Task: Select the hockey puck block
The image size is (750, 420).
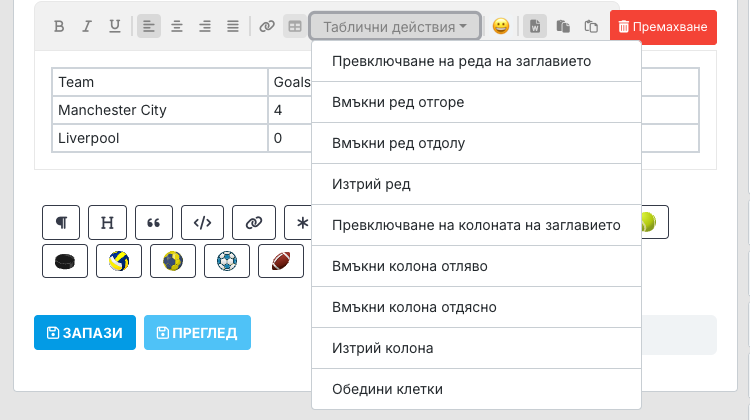Action: (65, 261)
